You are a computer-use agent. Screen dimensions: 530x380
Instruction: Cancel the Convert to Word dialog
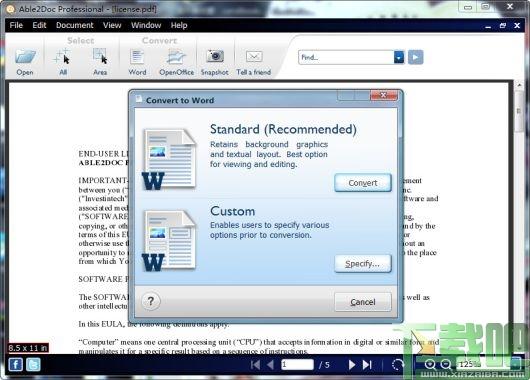pos(363,302)
